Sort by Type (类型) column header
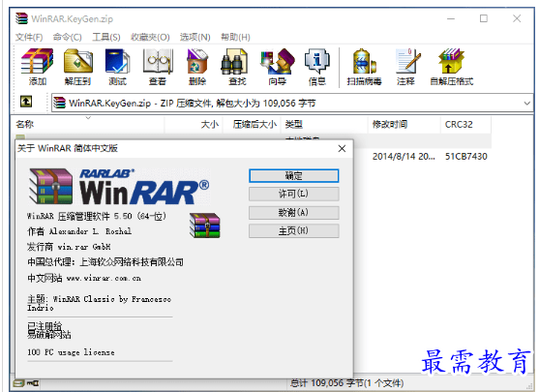 [x=324, y=124]
